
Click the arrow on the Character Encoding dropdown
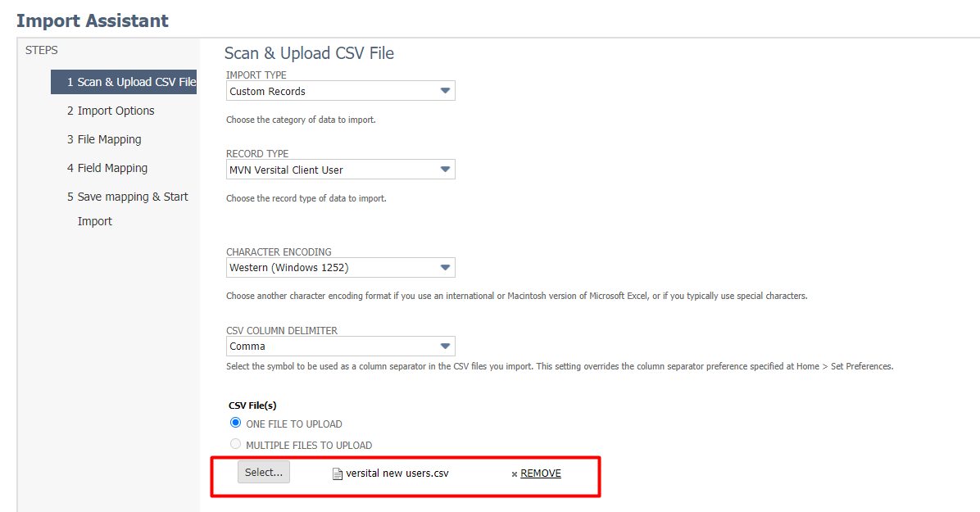(445, 267)
